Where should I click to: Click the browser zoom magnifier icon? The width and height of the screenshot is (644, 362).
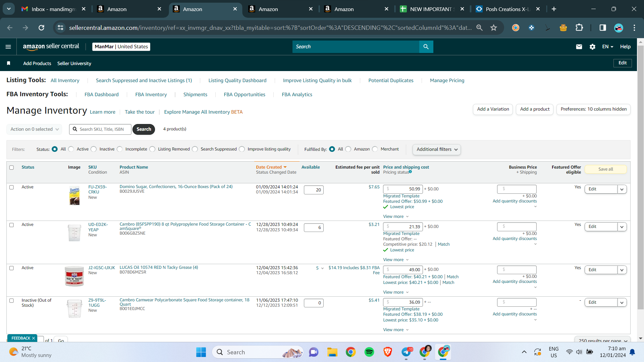pyautogui.click(x=479, y=28)
